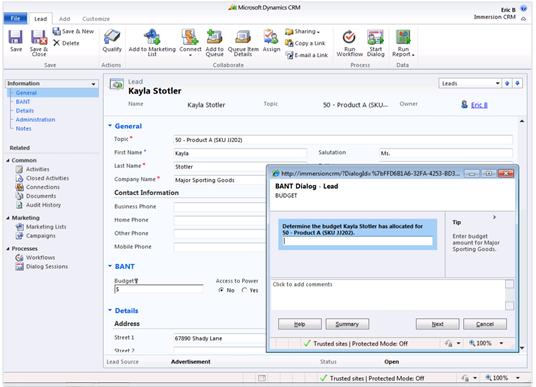Go to General section in navigation

[x=26, y=93]
